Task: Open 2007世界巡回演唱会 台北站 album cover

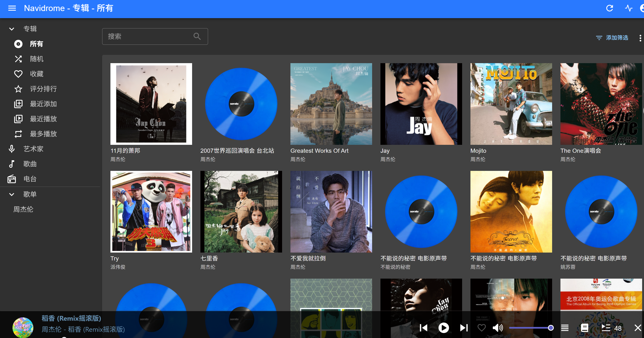Action: 241,104
